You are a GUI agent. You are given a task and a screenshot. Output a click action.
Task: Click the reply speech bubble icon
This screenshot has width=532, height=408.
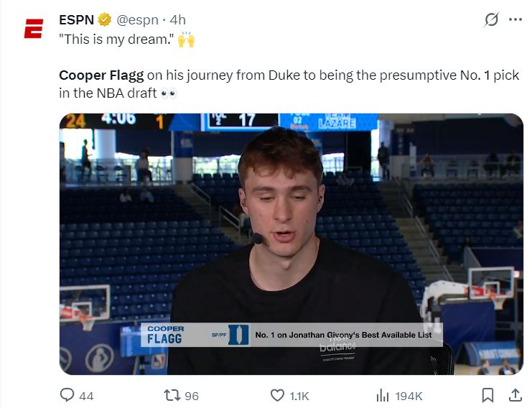coord(67,395)
